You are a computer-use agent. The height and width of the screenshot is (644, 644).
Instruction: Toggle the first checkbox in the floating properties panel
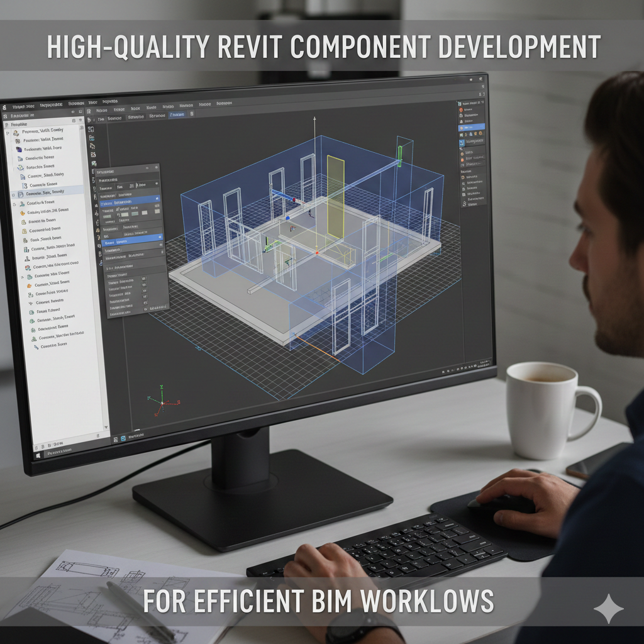144,279
